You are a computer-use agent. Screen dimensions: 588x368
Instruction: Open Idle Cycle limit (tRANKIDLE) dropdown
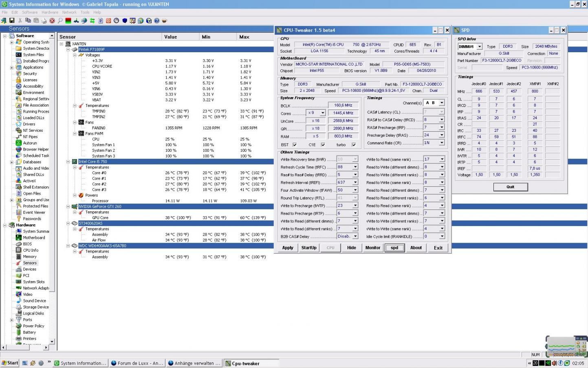[x=442, y=236]
